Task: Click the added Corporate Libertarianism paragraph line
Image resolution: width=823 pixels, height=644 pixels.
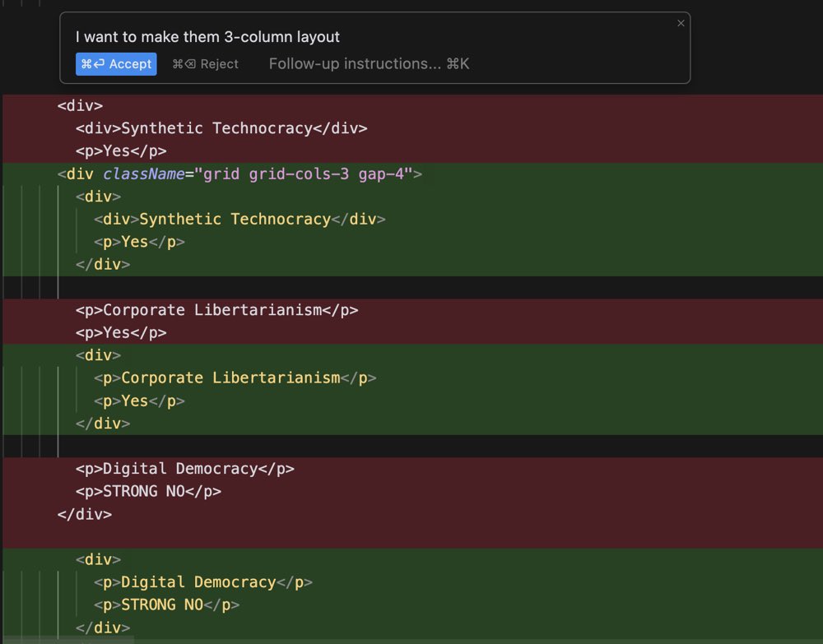Action: click(x=235, y=378)
